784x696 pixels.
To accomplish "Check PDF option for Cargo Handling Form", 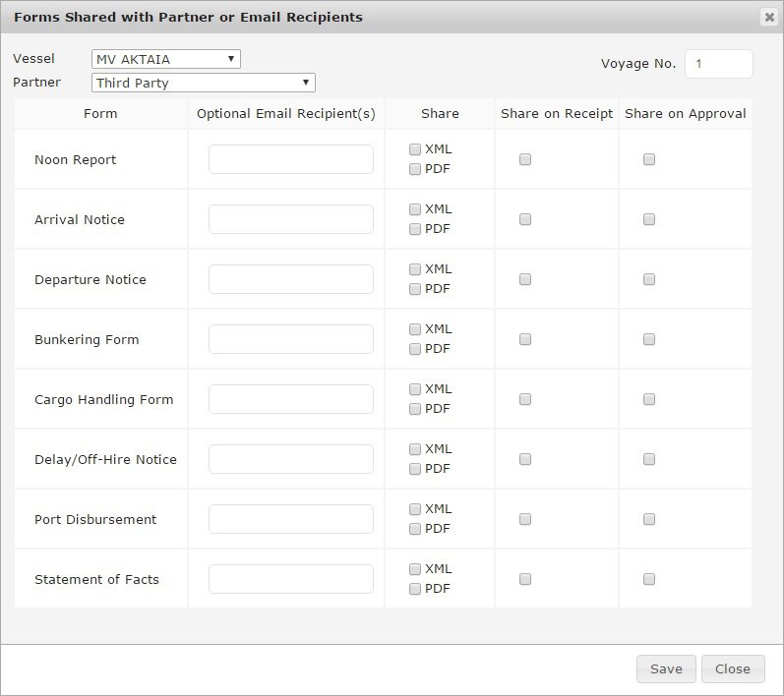I will (415, 409).
